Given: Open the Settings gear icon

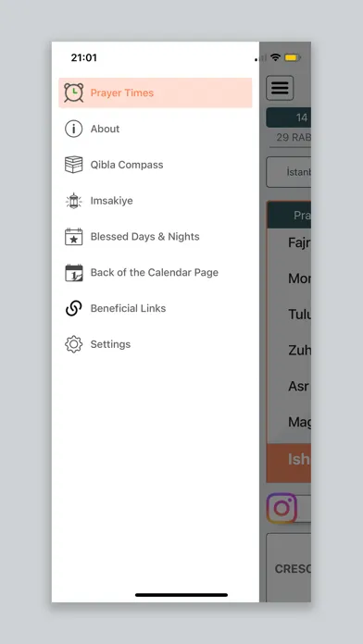Looking at the screenshot, I should [x=73, y=344].
